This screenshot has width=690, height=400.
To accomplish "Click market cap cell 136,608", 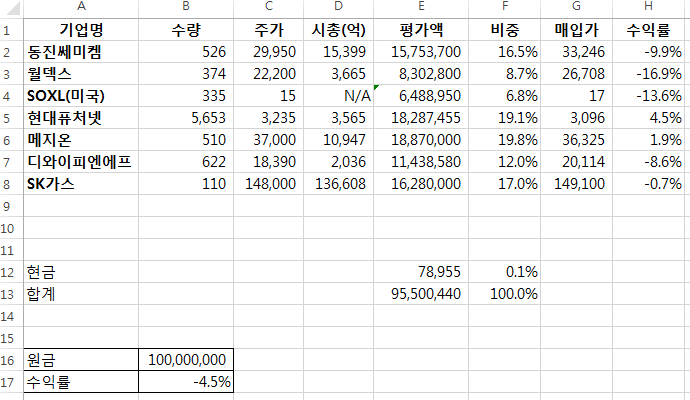I will pyautogui.click(x=338, y=184).
